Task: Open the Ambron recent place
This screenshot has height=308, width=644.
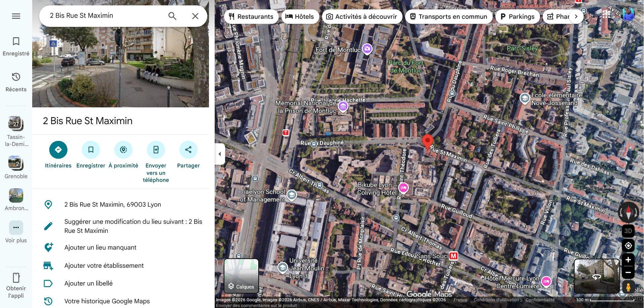Action: (16, 200)
